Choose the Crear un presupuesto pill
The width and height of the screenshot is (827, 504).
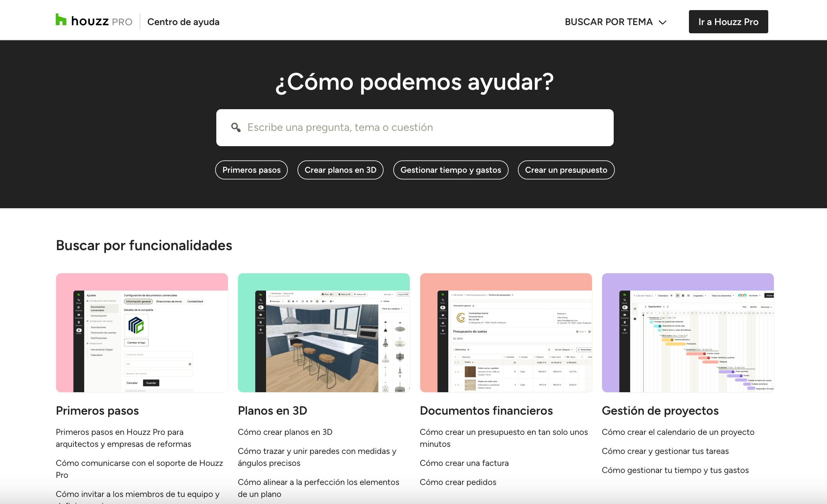click(566, 170)
